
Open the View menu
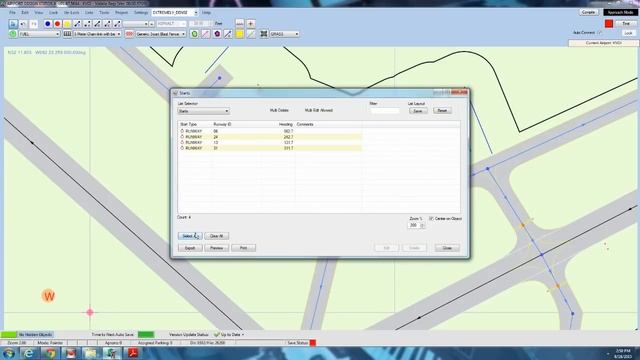click(39, 13)
